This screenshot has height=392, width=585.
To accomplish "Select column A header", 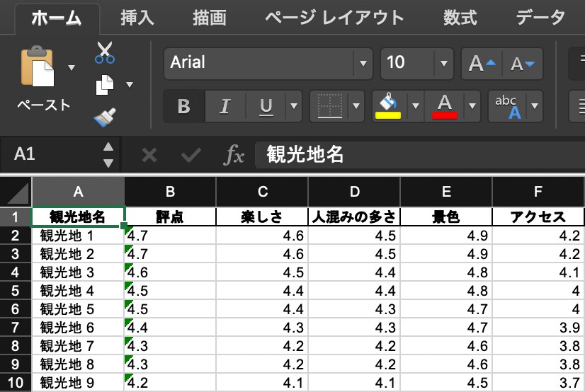I will 78,192.
